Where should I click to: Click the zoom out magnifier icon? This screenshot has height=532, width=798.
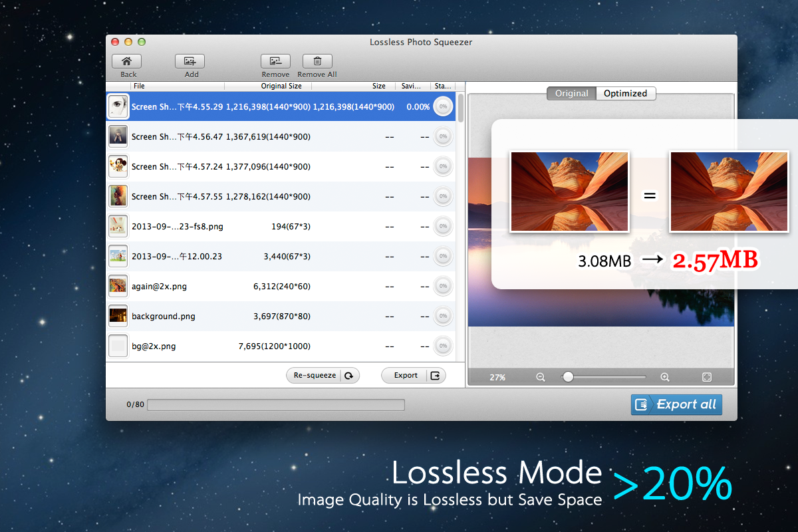click(x=541, y=377)
